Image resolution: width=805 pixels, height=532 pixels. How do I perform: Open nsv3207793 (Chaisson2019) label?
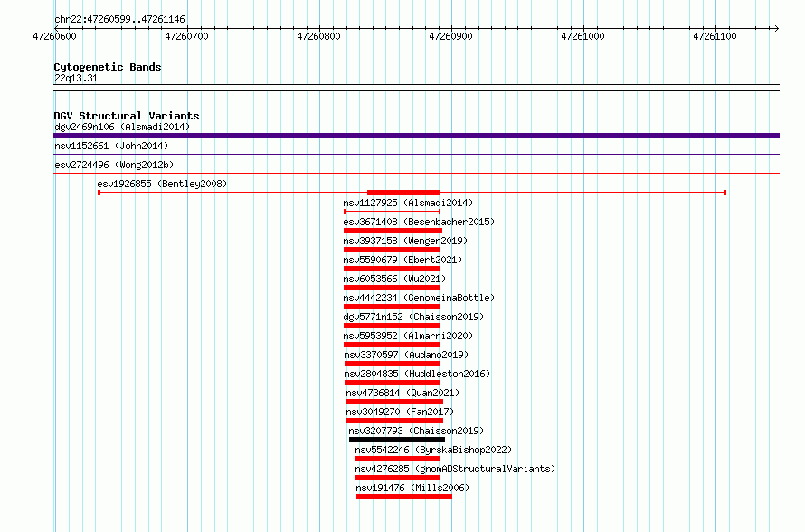click(416, 431)
